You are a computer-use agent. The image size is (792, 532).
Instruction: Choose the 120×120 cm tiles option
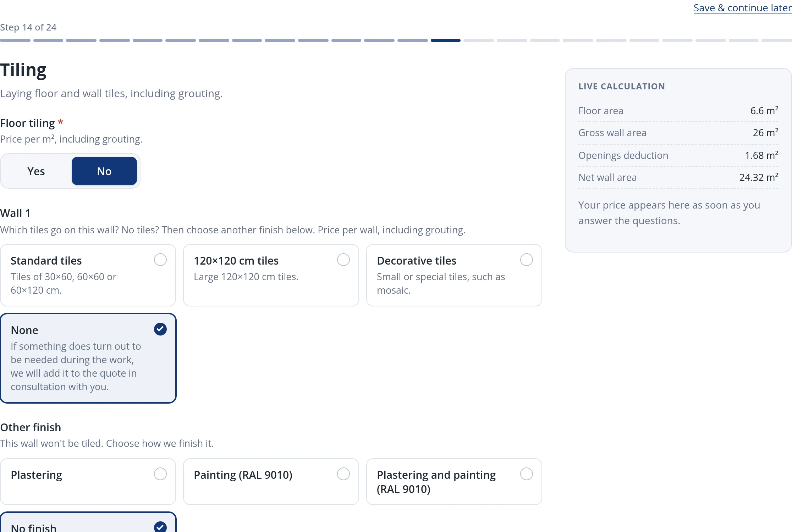coord(271,275)
